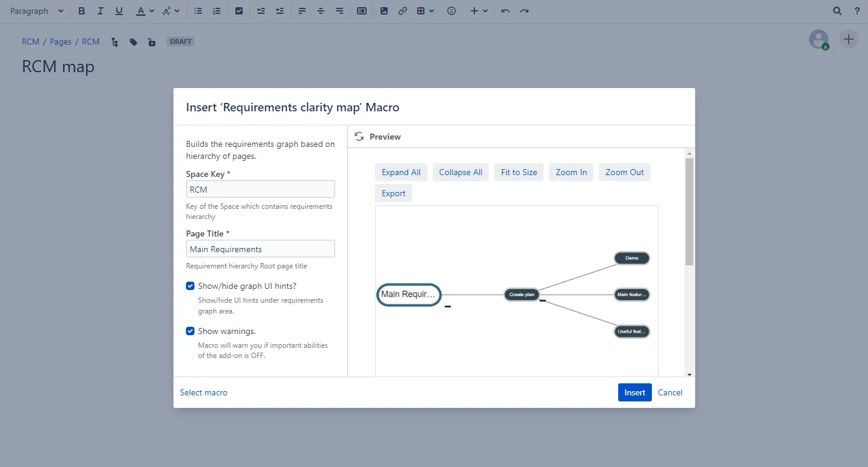The width and height of the screenshot is (868, 467).
Task: Align text to the left
Action: [302, 11]
